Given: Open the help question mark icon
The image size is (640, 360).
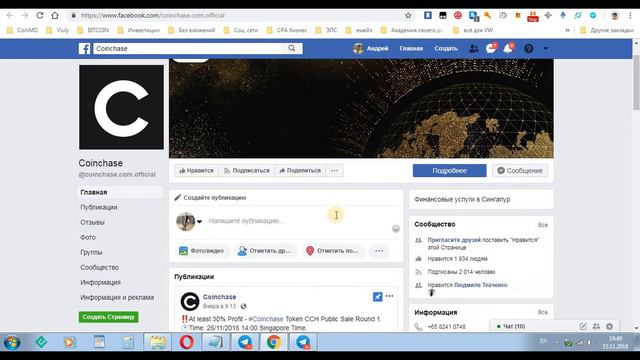Looking at the screenshot, I should click(x=529, y=49).
